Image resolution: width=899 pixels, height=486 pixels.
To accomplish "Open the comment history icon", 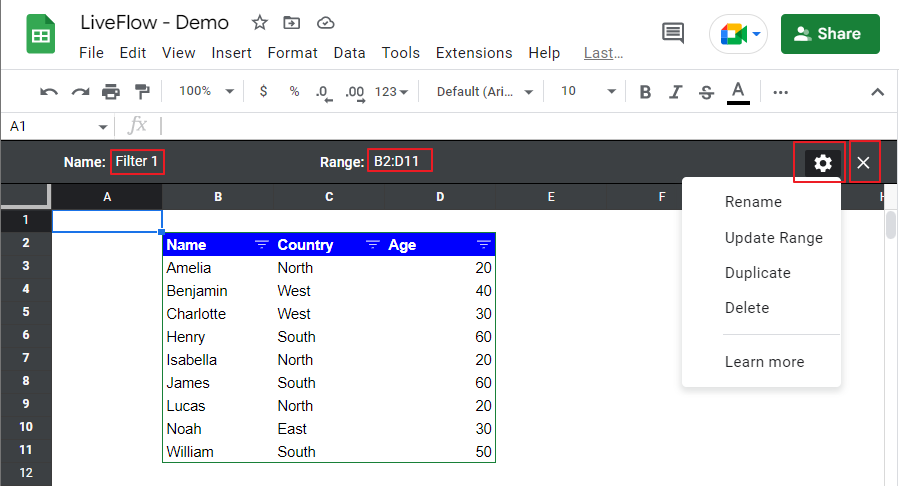I will (x=673, y=33).
